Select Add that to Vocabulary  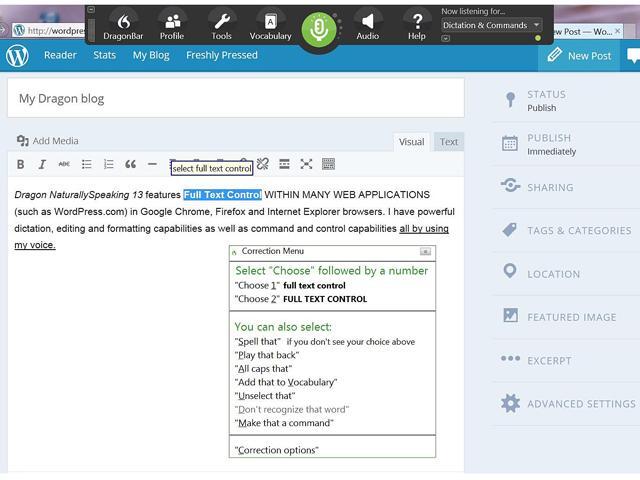(x=286, y=382)
